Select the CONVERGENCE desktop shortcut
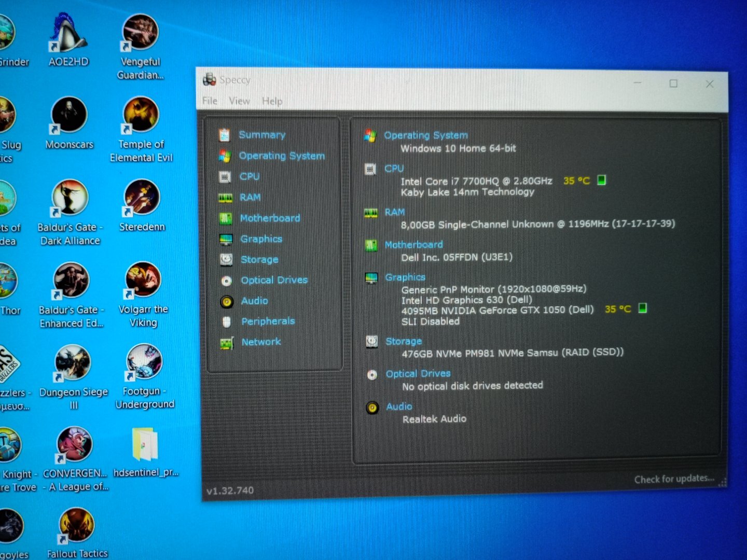The image size is (747, 560). tap(75, 459)
